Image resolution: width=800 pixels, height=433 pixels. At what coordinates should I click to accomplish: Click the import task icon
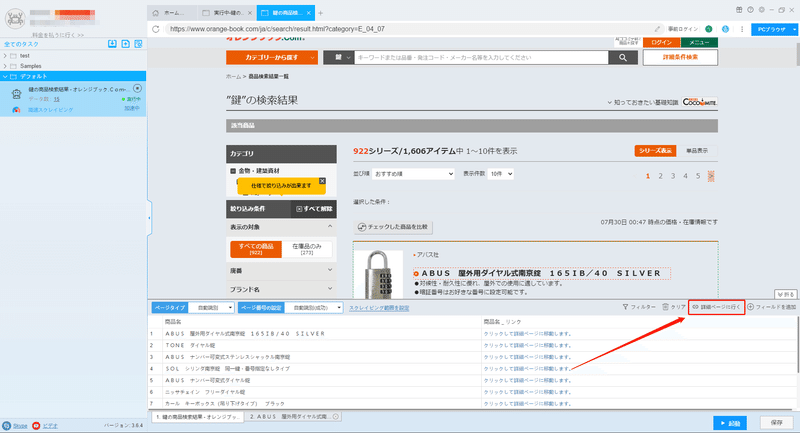click(112, 44)
